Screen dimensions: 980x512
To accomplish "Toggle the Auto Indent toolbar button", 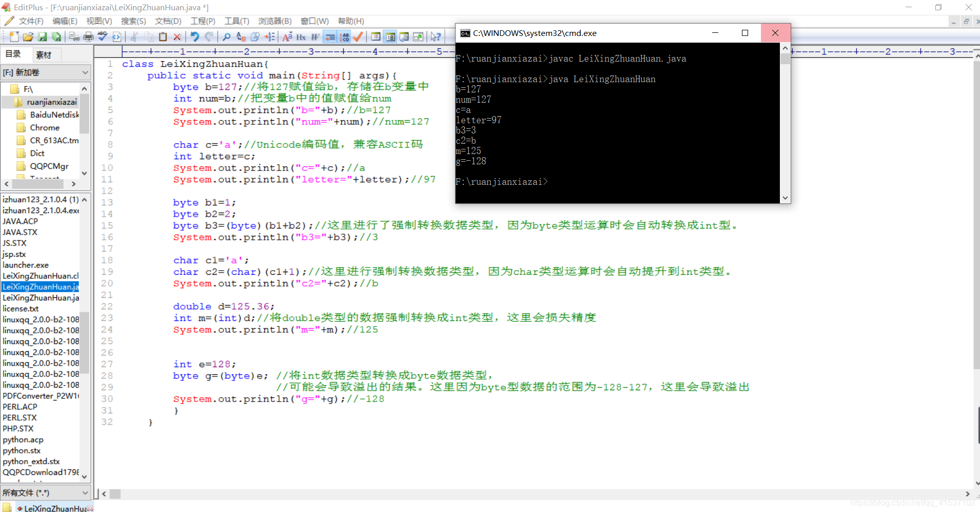I will 330,36.
